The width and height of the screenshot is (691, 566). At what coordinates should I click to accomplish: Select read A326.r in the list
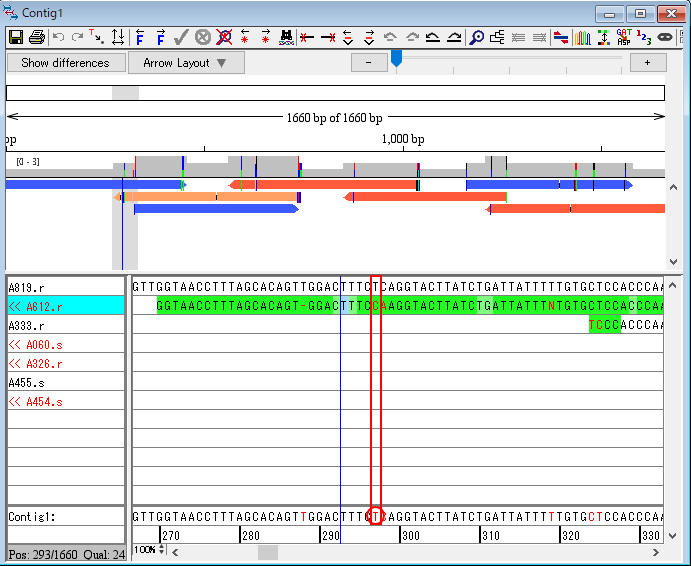click(66, 363)
